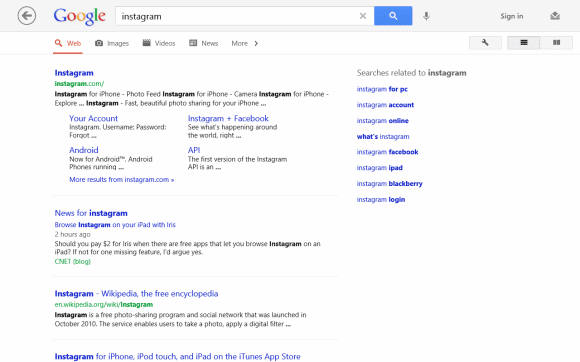580x362 pixels.
Task: Search related: instagram login
Action: tap(381, 200)
